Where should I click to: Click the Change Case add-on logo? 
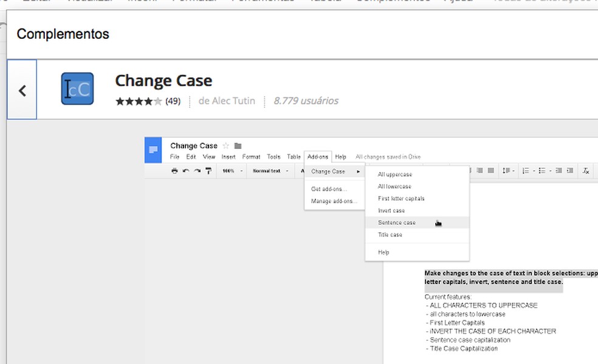coord(77,89)
